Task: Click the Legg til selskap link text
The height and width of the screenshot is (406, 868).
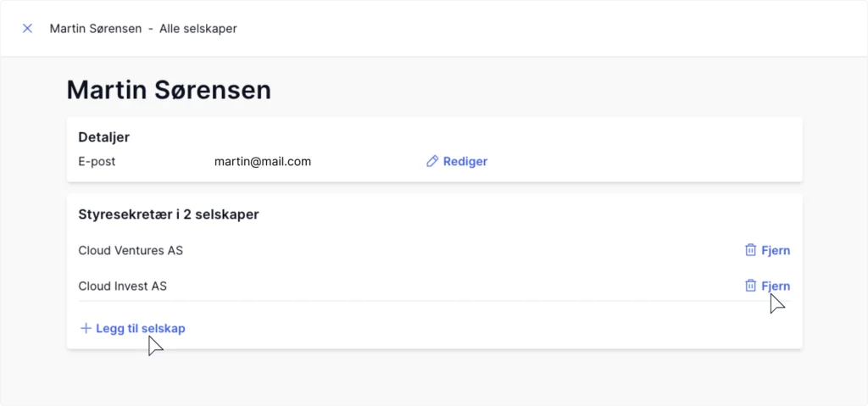Action: pyautogui.click(x=141, y=328)
